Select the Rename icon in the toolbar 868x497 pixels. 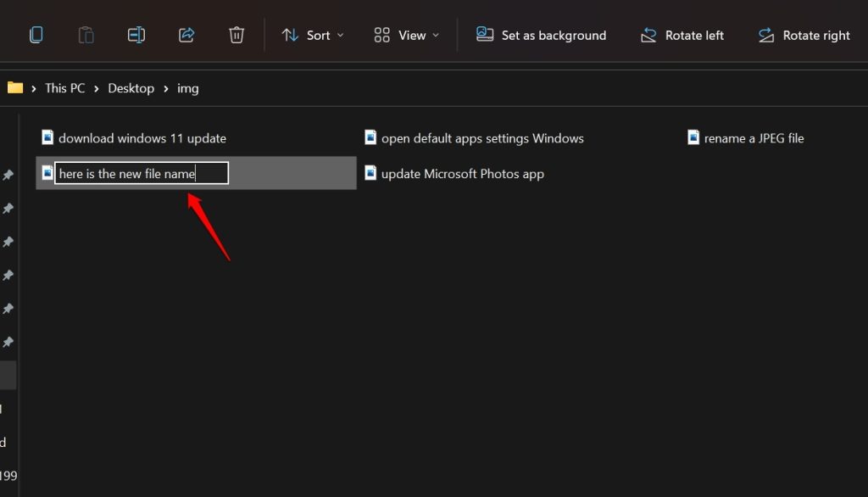136,35
